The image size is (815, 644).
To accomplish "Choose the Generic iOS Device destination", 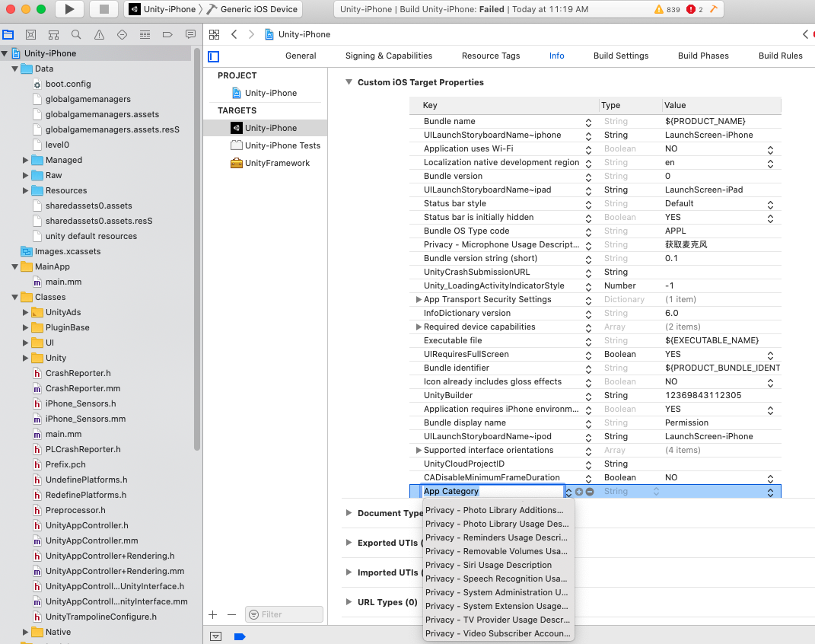I will [253, 9].
